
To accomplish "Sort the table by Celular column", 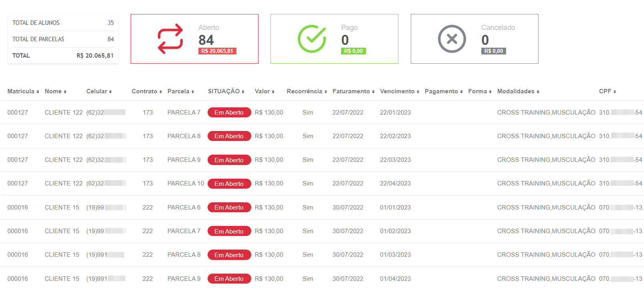I will pyautogui.click(x=99, y=91).
